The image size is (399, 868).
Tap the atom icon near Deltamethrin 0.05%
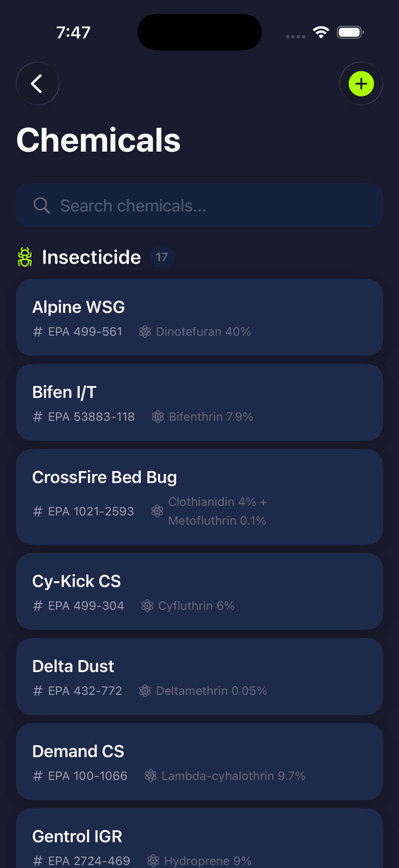tap(145, 691)
